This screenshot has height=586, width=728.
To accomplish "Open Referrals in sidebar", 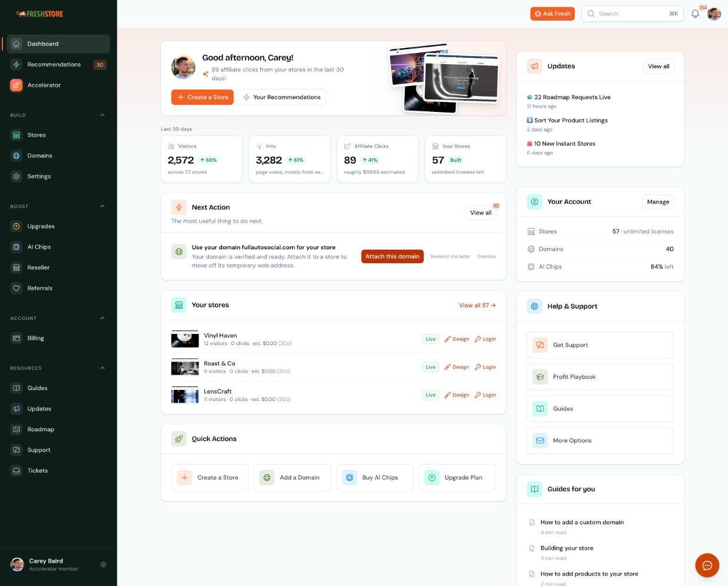I will [x=58, y=288].
